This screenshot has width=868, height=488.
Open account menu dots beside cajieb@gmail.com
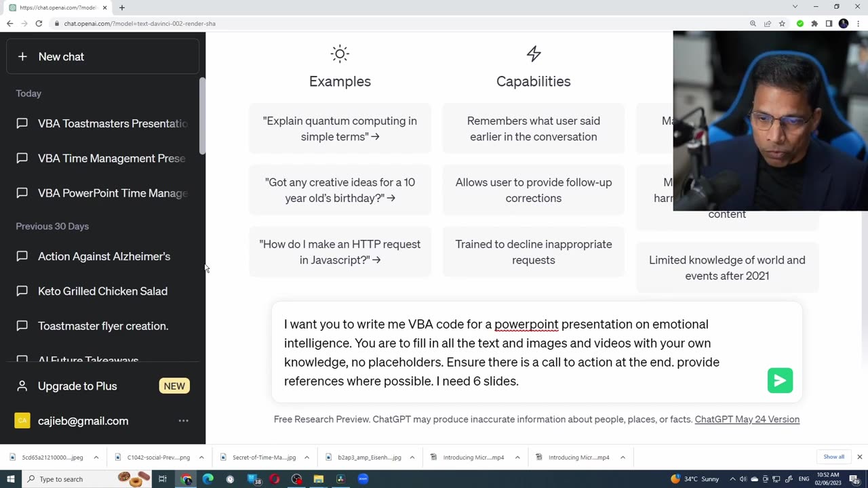[x=183, y=421]
